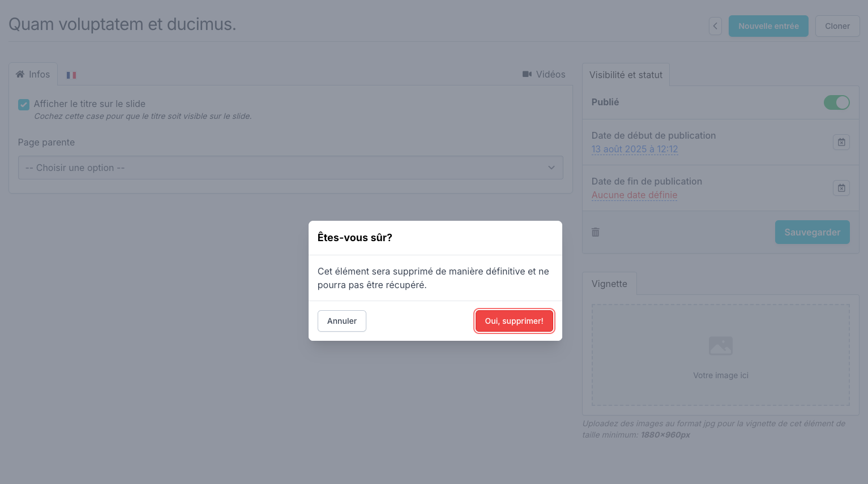Viewport: 868px width, 484px height.
Task: Create a Nouvelle entrée
Action: [x=768, y=26]
